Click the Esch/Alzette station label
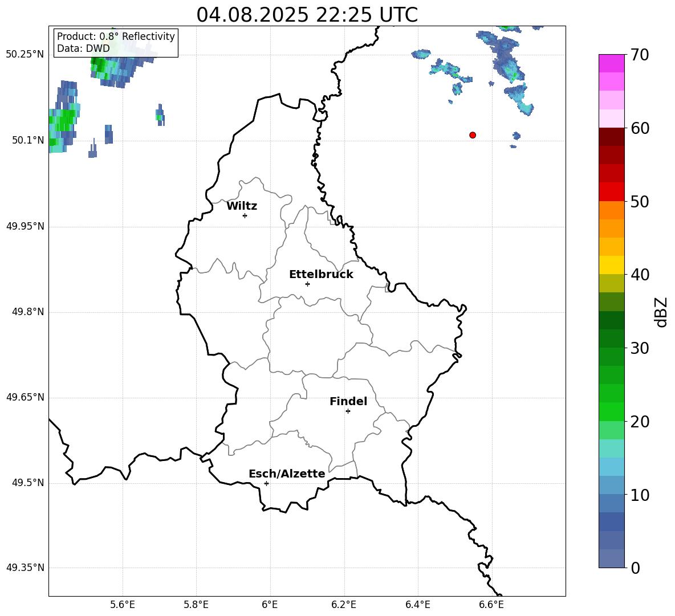This screenshot has height=616, width=675. click(x=287, y=474)
